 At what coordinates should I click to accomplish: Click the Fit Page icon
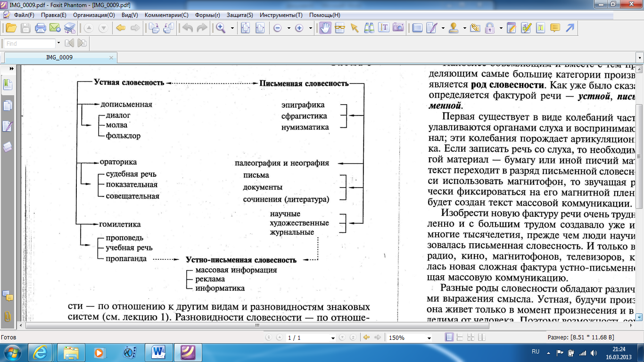(245, 28)
